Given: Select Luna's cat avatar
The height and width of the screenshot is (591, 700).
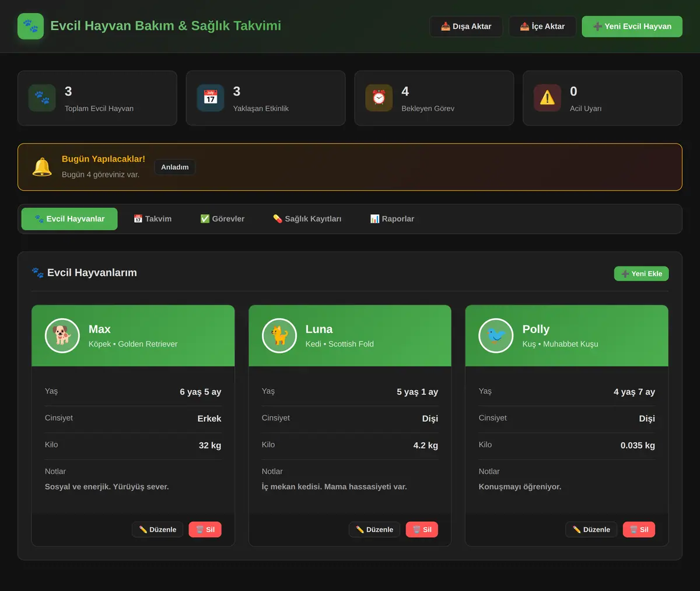Looking at the screenshot, I should (279, 335).
